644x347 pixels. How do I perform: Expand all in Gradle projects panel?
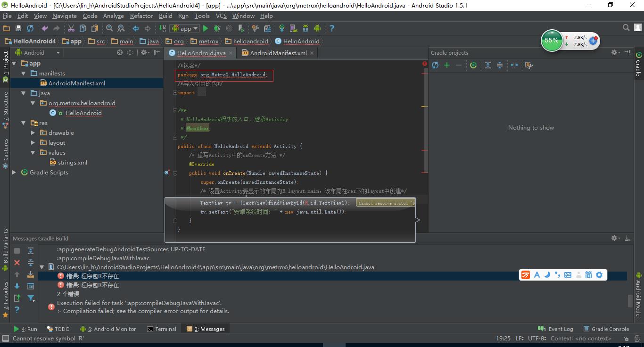tap(488, 65)
